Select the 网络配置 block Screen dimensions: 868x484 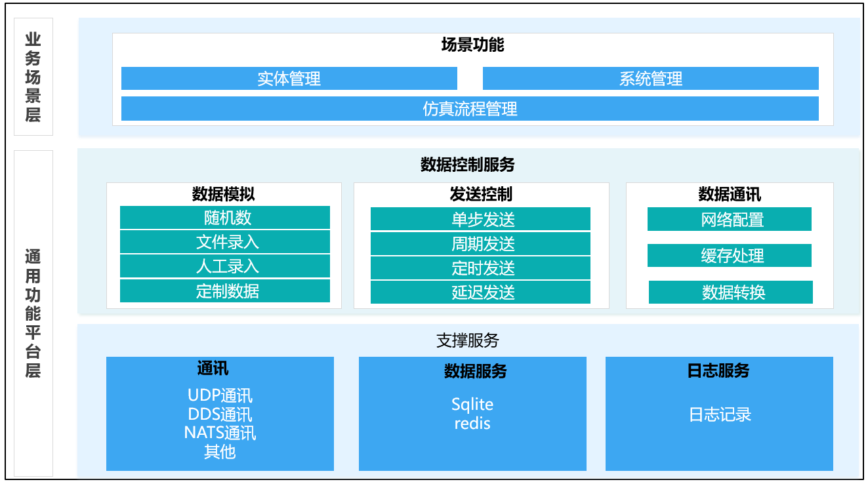(729, 220)
